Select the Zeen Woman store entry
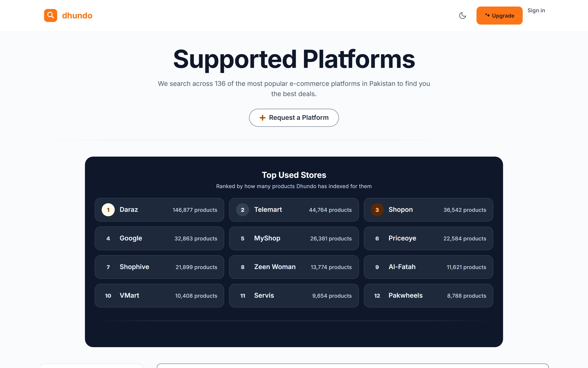The width and height of the screenshot is (588, 368). point(294,267)
